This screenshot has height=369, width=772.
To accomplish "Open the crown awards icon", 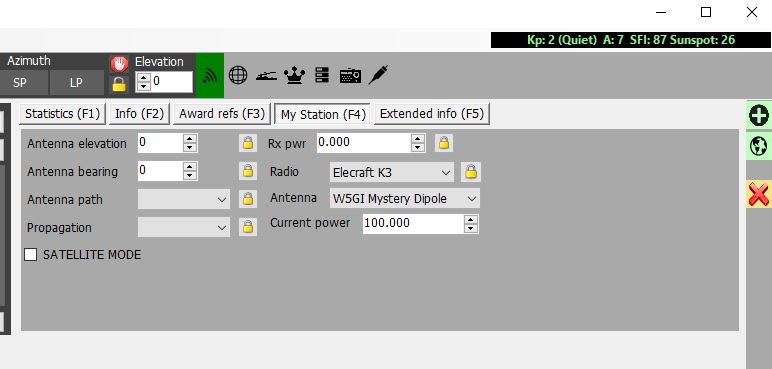I will [294, 75].
